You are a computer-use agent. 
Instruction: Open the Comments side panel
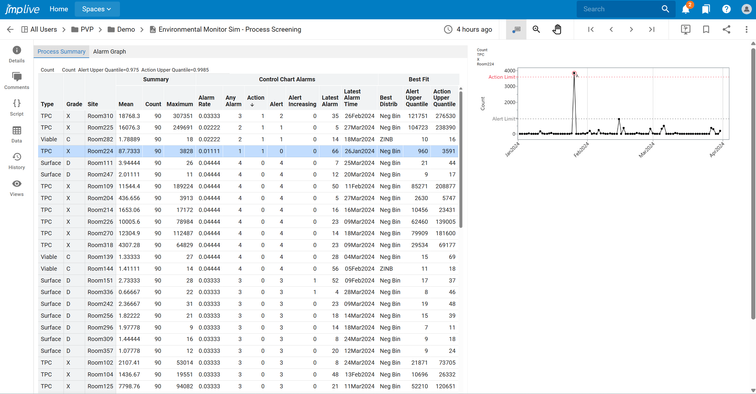point(16,81)
